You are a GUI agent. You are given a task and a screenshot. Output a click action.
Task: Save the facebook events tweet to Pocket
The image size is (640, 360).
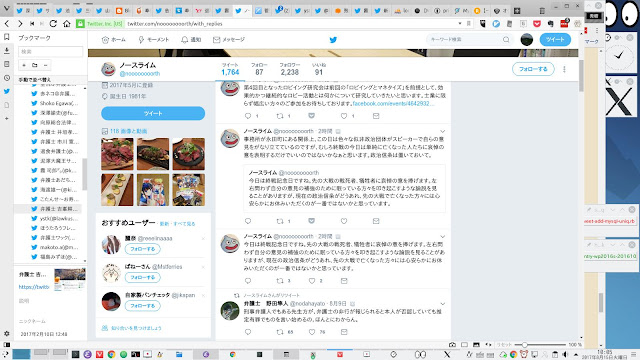tap(311, 116)
